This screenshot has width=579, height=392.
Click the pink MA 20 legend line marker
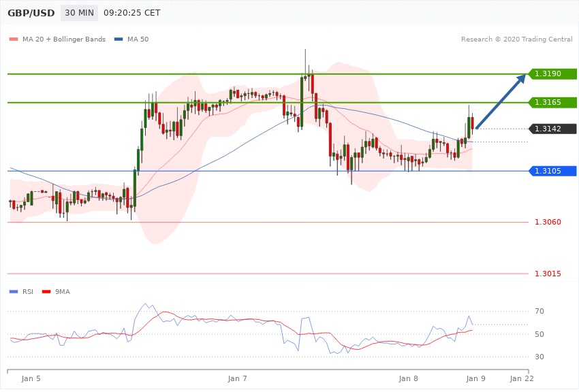pyautogui.click(x=13, y=39)
